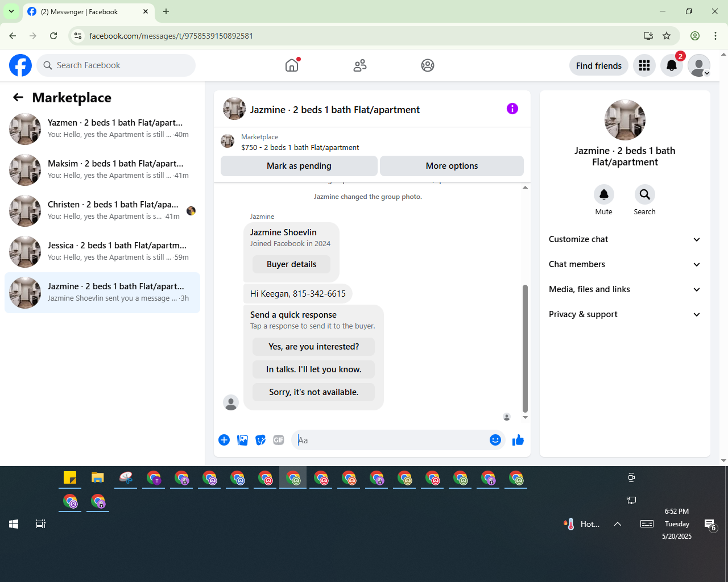Reload the page with refresh icon

pyautogui.click(x=53, y=36)
